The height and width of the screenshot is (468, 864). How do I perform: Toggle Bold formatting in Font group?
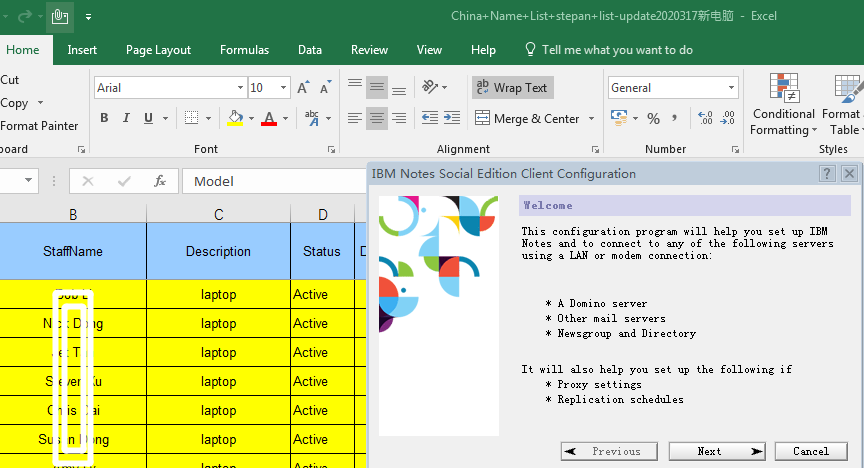point(104,118)
